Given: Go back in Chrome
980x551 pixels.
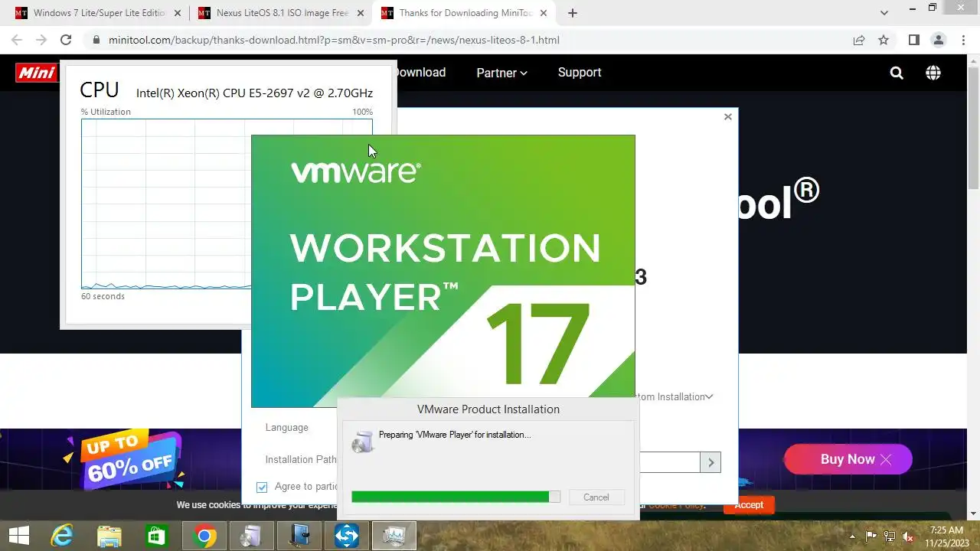Looking at the screenshot, I should tap(17, 40).
